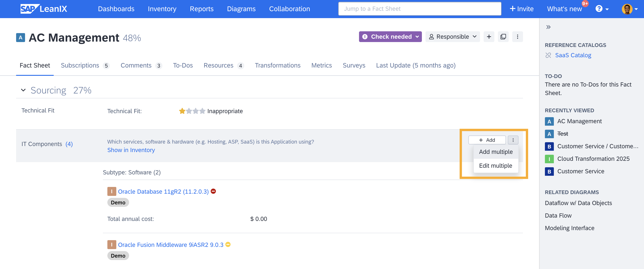Click the Add button in IT Components
Screen dimensions: 644x269
click(487, 140)
